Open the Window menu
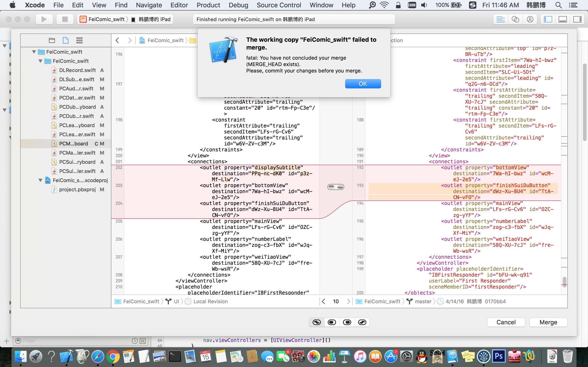Viewport: 588px width, 367px height. point(321,5)
